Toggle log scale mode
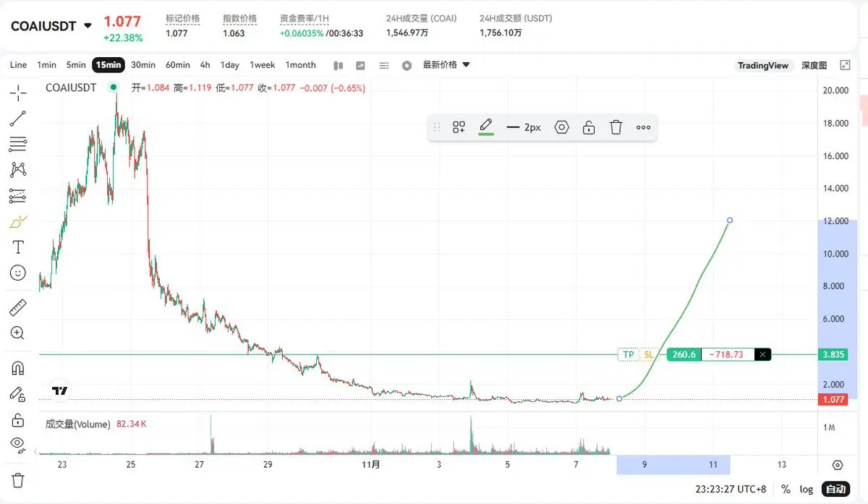 (x=807, y=490)
